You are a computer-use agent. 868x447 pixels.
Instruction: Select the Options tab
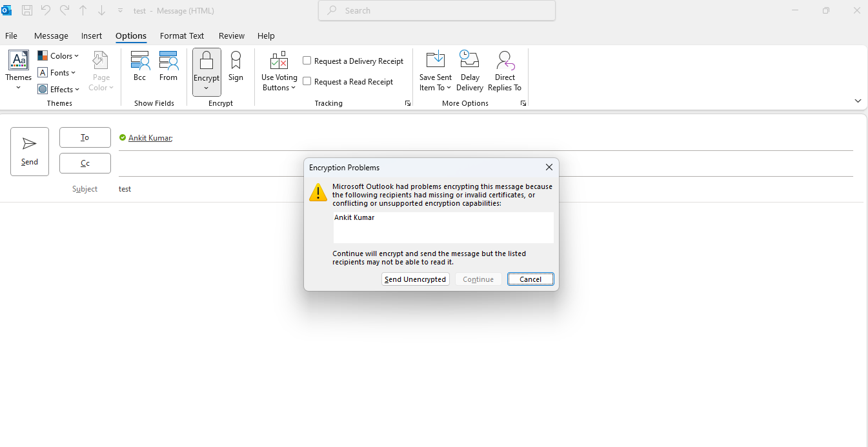131,35
